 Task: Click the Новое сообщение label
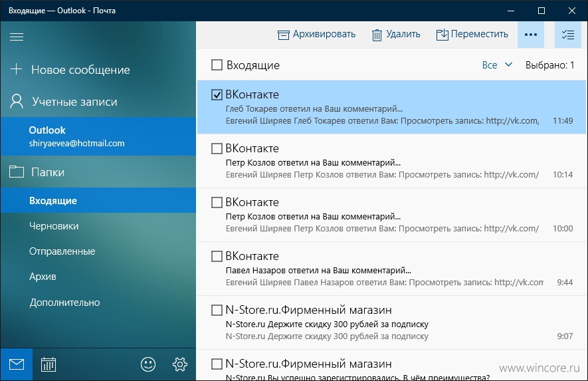coord(80,70)
